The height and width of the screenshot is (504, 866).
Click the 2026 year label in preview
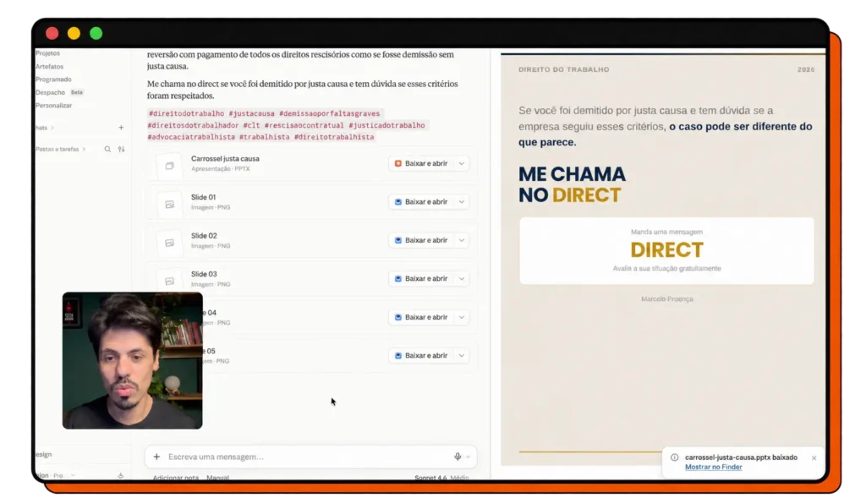coord(806,69)
